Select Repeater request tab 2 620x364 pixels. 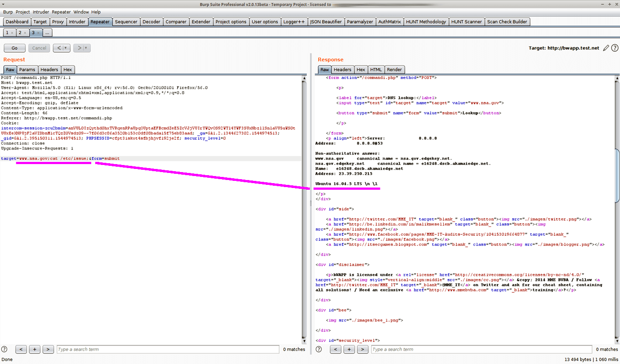22,33
